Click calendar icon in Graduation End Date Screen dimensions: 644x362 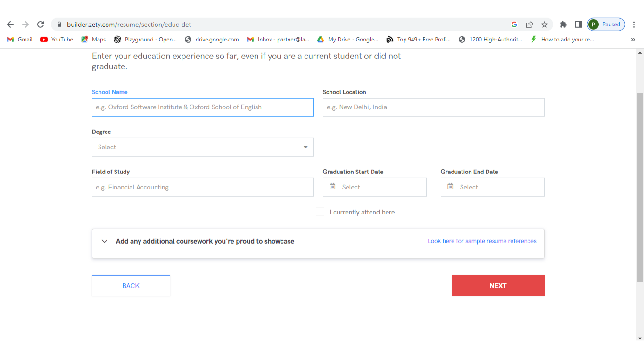pos(450,187)
